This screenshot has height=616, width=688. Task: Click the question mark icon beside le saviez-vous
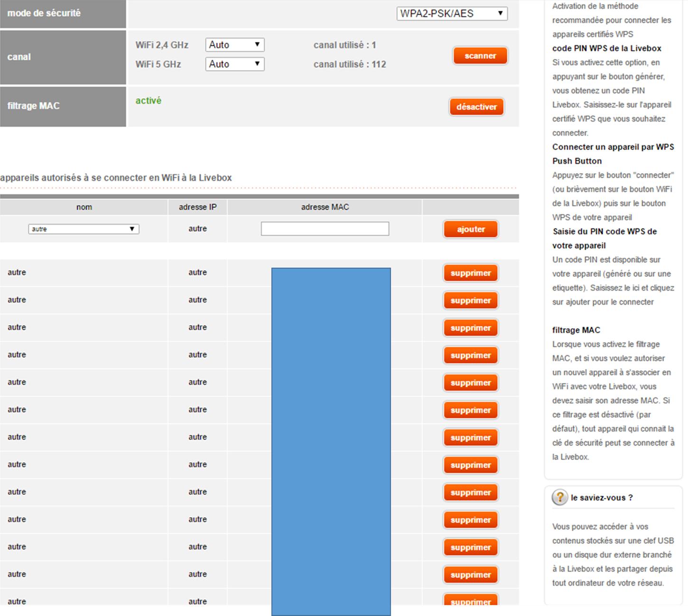tap(560, 497)
